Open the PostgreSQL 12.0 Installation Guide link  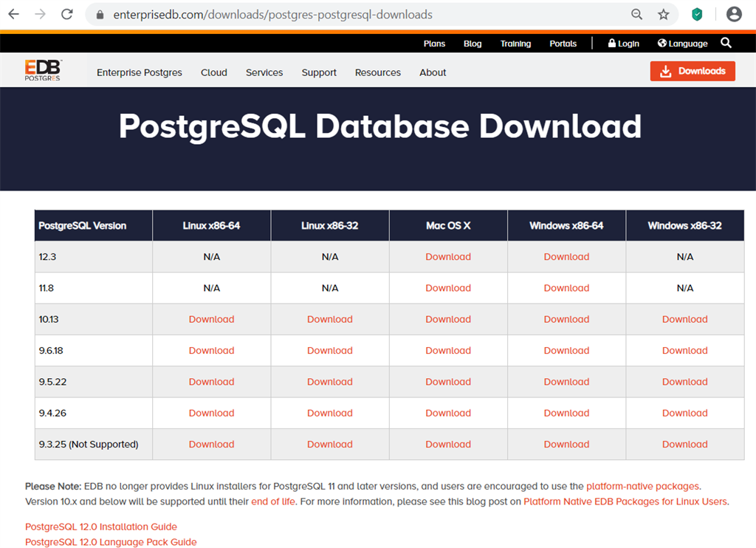(101, 527)
